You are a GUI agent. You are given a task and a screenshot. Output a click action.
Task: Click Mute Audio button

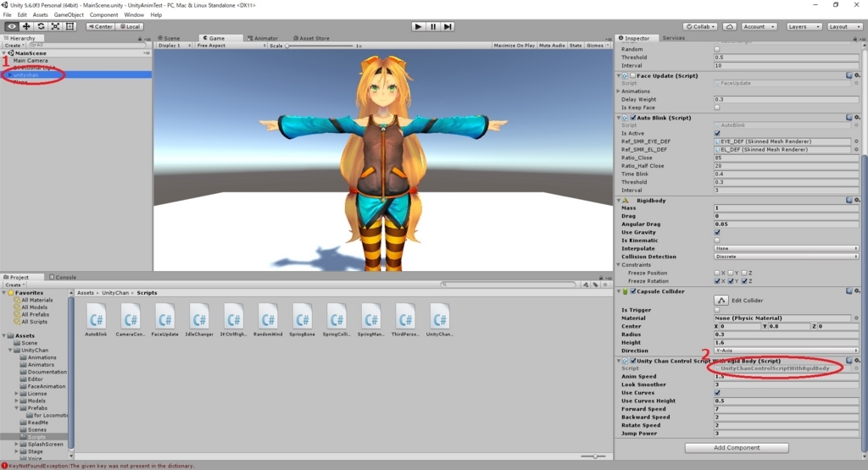click(552, 46)
